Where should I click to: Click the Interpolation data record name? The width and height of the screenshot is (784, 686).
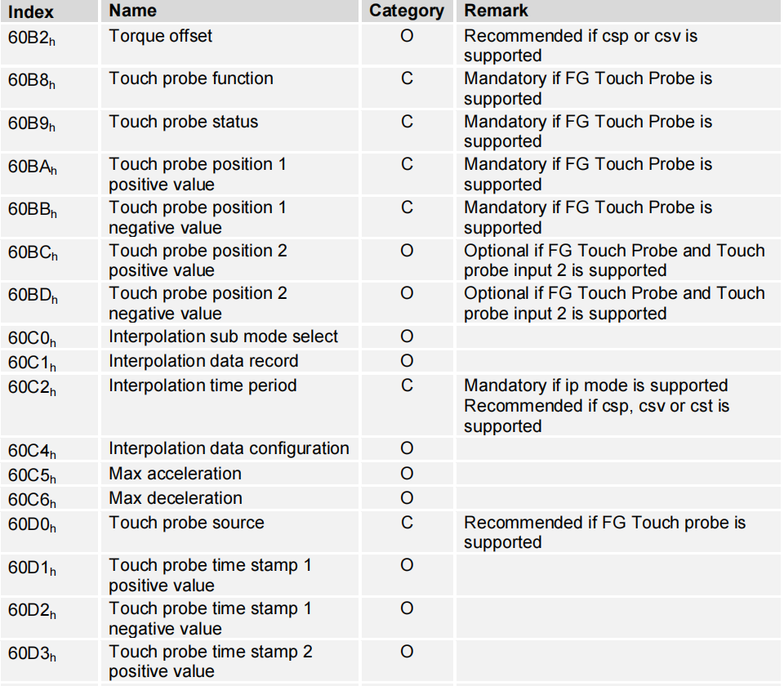[x=203, y=361]
